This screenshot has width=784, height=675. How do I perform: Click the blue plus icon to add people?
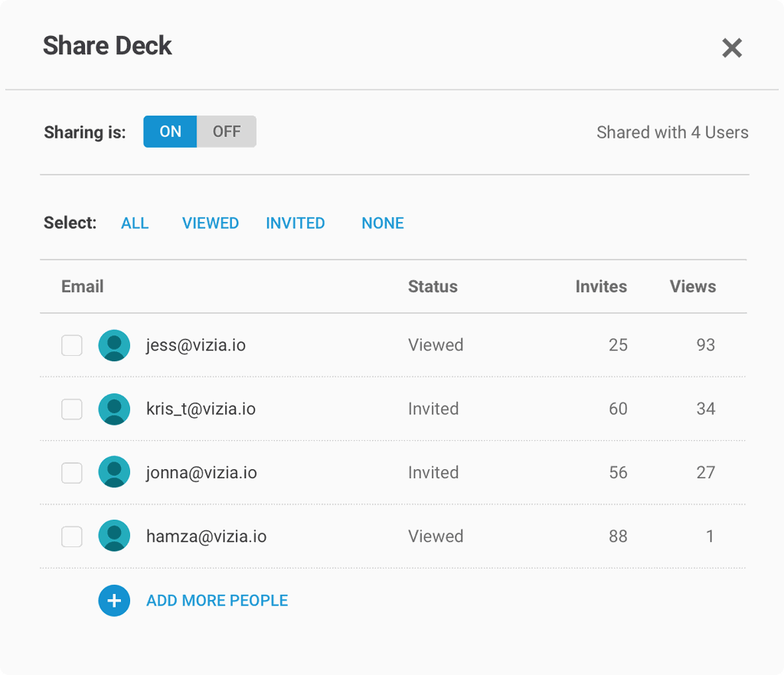pyautogui.click(x=114, y=601)
